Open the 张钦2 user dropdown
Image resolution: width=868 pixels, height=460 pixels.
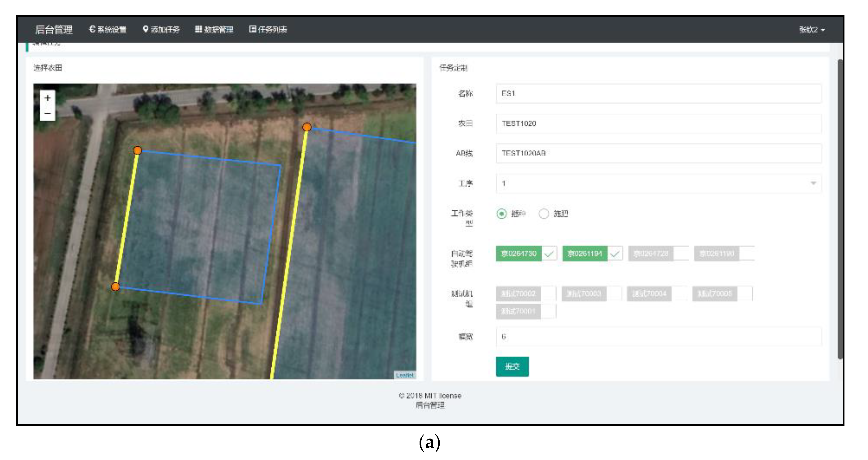pyautogui.click(x=812, y=30)
